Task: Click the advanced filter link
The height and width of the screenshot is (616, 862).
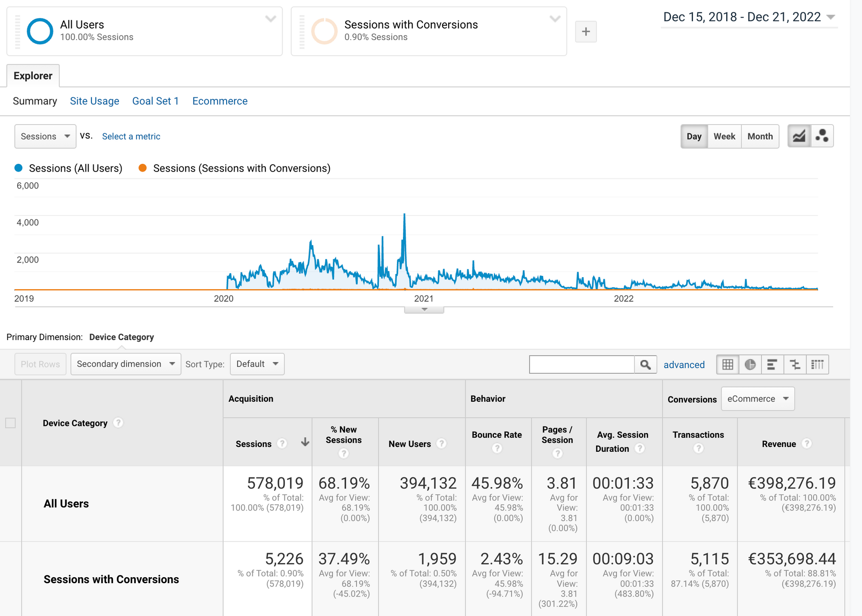Action: [x=684, y=365]
